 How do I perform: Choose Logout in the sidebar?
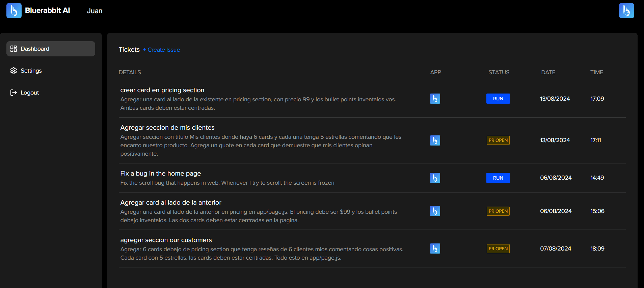point(30,93)
